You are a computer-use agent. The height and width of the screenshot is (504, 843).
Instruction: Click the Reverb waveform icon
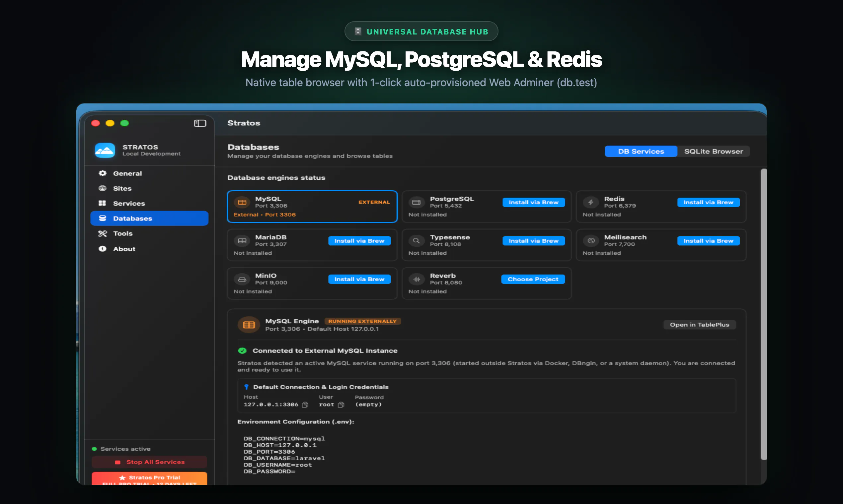pos(417,279)
